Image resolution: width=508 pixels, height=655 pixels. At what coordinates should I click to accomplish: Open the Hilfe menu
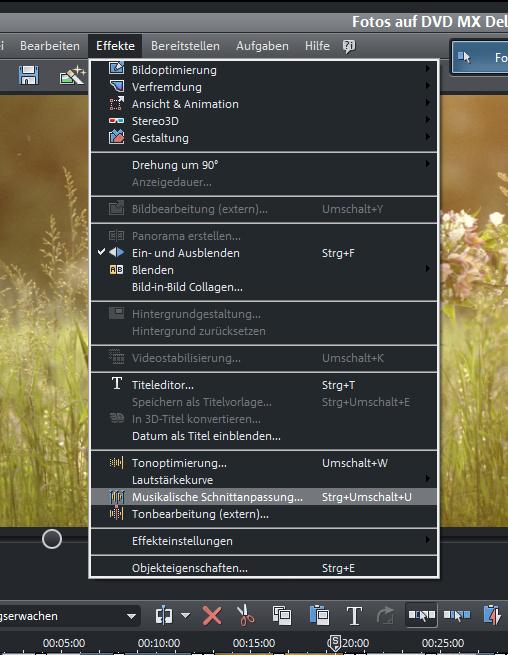(317, 46)
